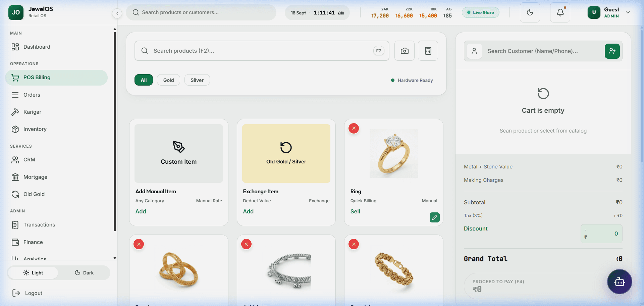Screen dimensions: 644x306
Task: Log out of JewelOS
Action: pos(27,293)
